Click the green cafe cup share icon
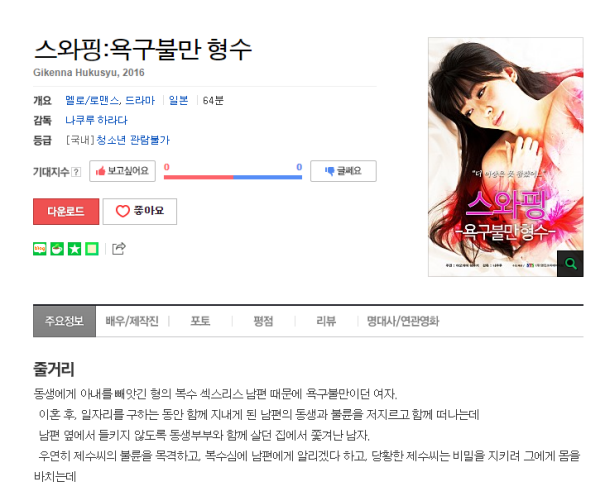 click(57, 249)
